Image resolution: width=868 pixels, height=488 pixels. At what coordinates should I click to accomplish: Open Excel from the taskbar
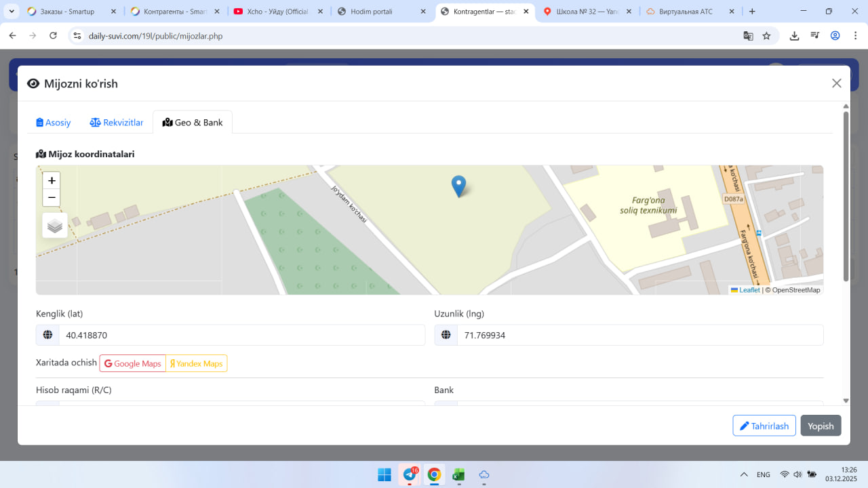[x=459, y=474]
